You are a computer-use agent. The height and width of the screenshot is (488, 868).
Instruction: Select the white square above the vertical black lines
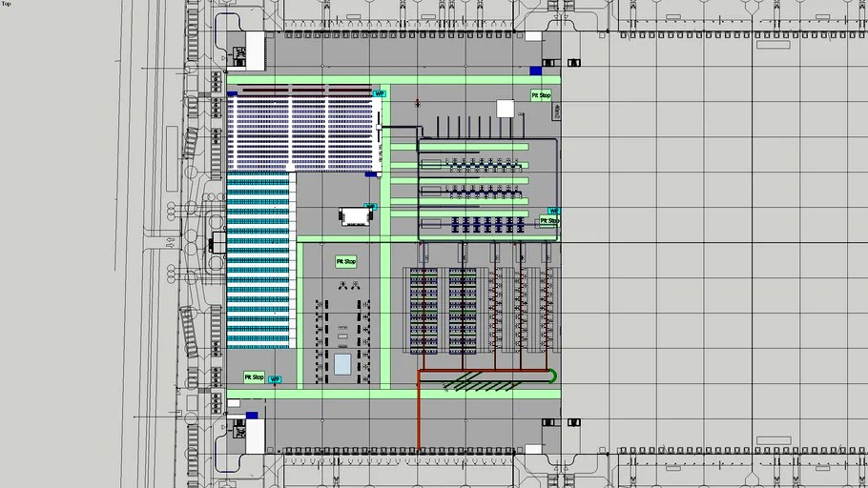click(503, 109)
